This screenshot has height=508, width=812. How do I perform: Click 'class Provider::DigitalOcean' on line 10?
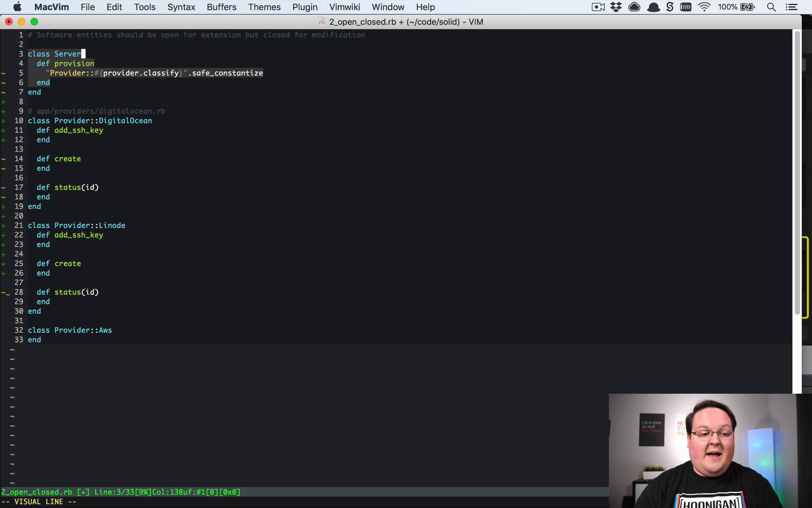click(x=90, y=121)
